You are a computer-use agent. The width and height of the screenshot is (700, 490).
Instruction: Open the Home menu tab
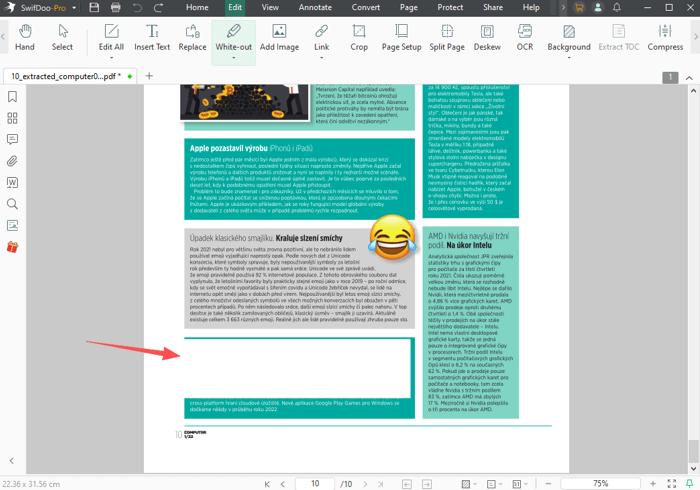click(197, 8)
